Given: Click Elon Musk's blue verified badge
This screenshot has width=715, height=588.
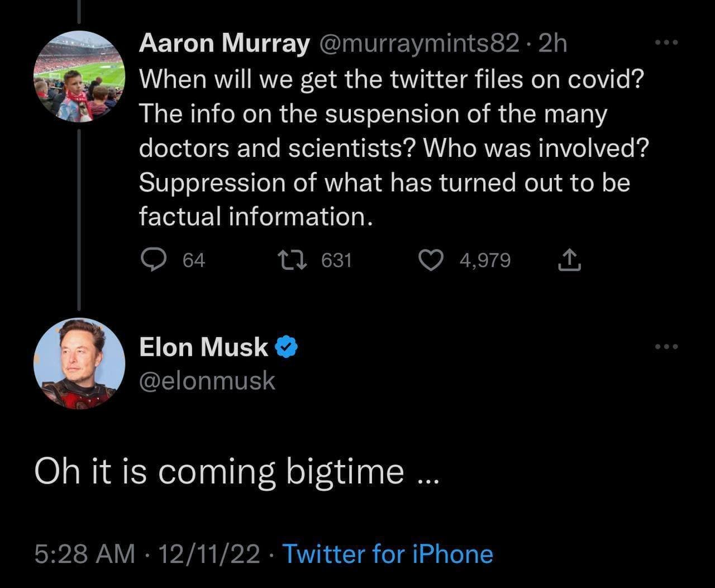Looking at the screenshot, I should point(287,347).
